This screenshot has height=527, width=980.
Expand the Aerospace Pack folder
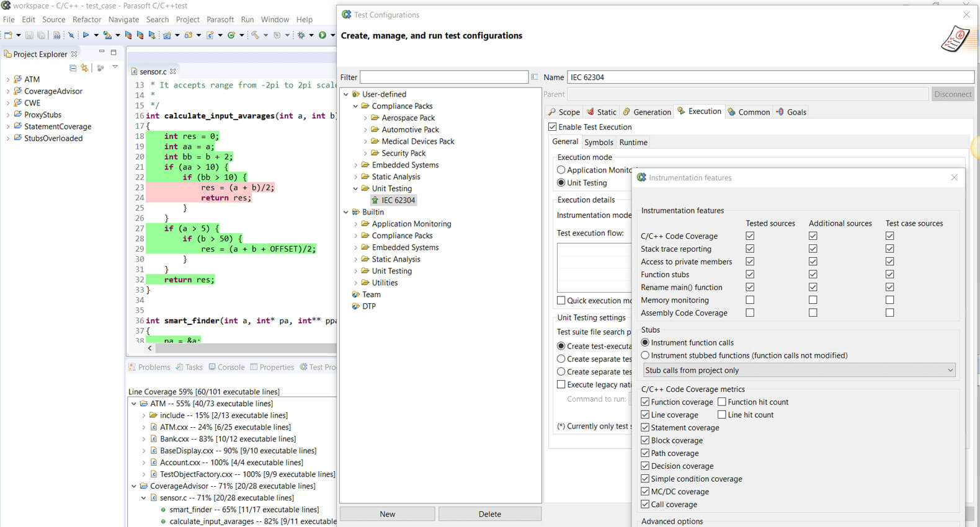[x=365, y=118]
